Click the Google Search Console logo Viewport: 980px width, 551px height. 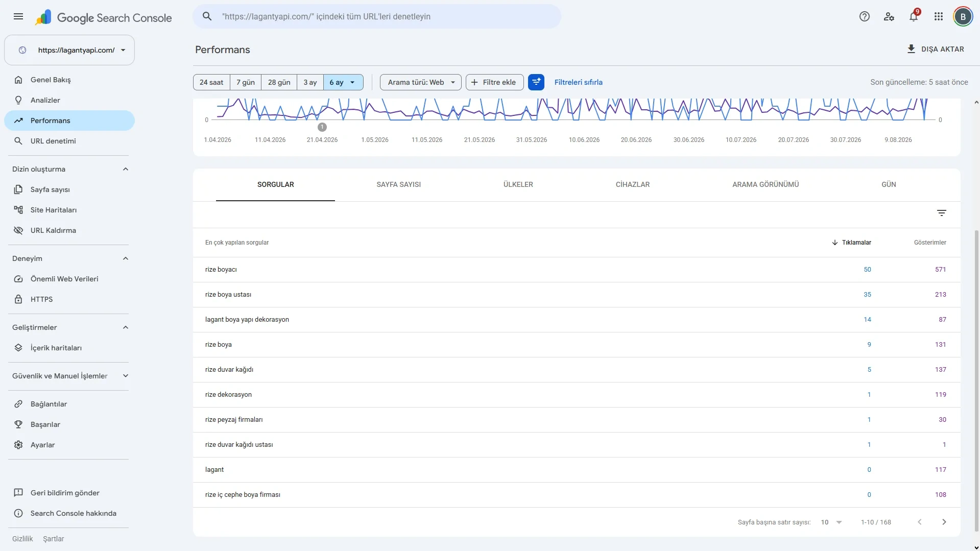(104, 17)
